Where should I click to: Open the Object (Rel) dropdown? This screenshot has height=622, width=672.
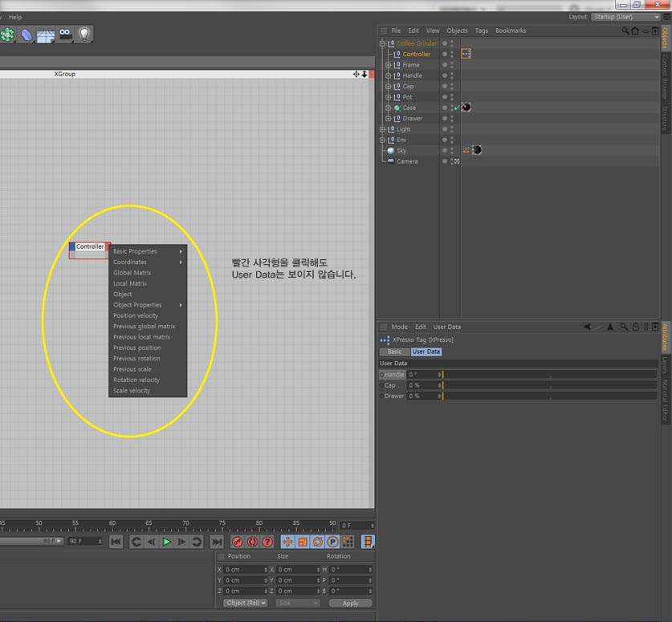[x=246, y=604]
